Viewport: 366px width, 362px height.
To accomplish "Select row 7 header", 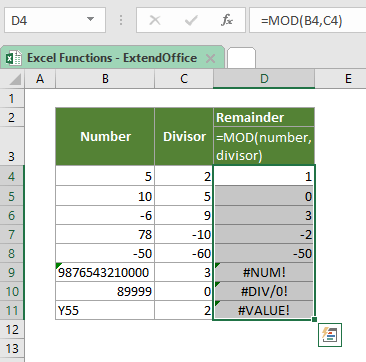I will (12, 234).
